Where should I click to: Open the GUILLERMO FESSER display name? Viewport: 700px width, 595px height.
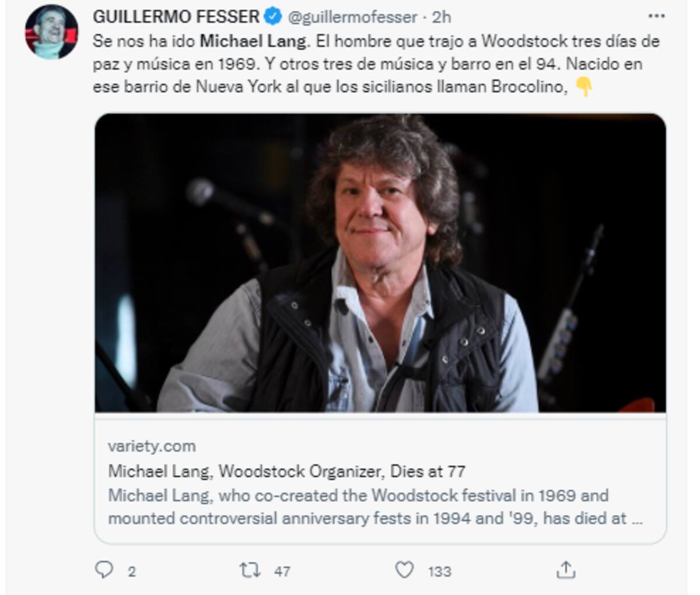coord(176,17)
